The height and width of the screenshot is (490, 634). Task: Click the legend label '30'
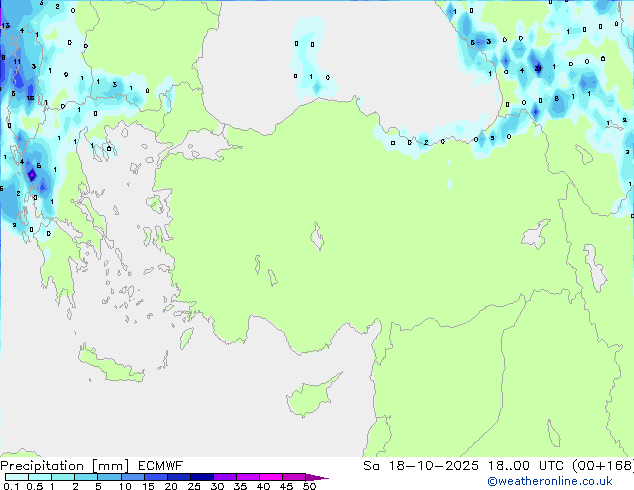(217, 486)
